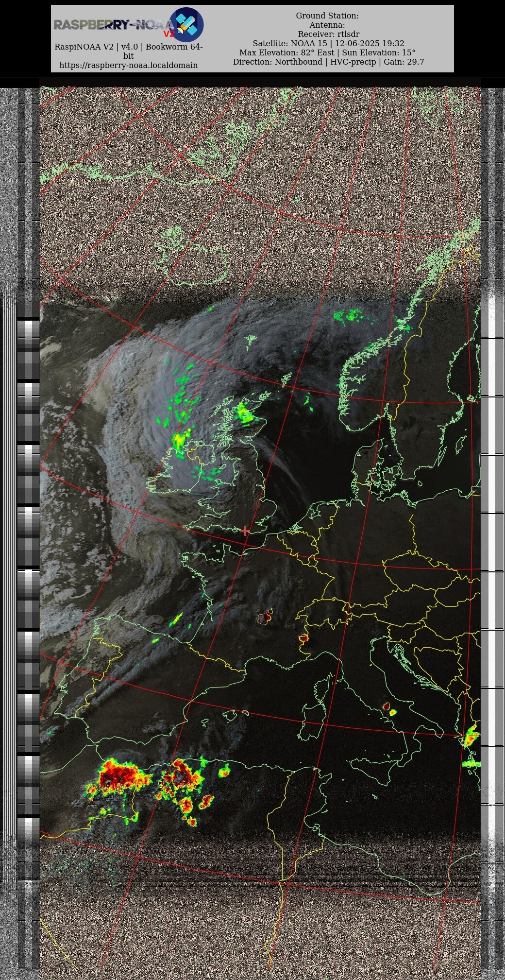Click the Raspberry-NOAA satellite logo icon
The image size is (505, 980).
pos(186,25)
